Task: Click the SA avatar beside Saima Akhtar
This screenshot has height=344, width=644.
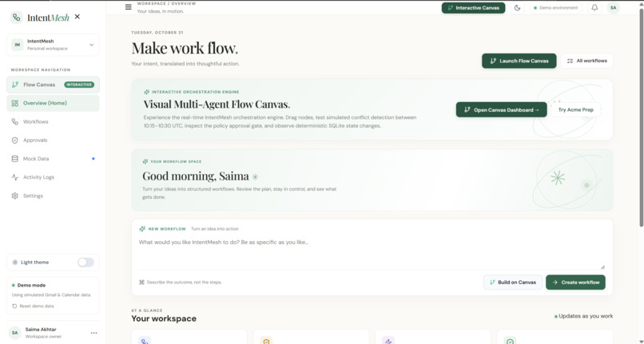Action: pyautogui.click(x=15, y=333)
